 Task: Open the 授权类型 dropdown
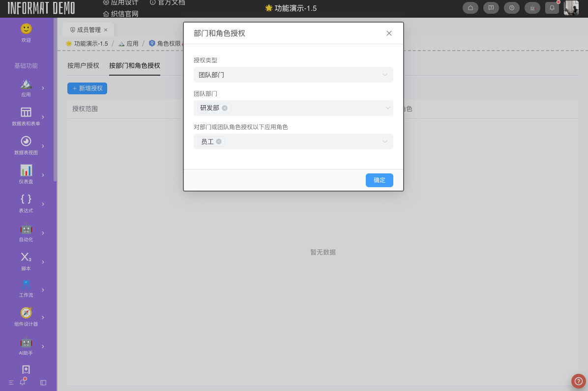293,75
